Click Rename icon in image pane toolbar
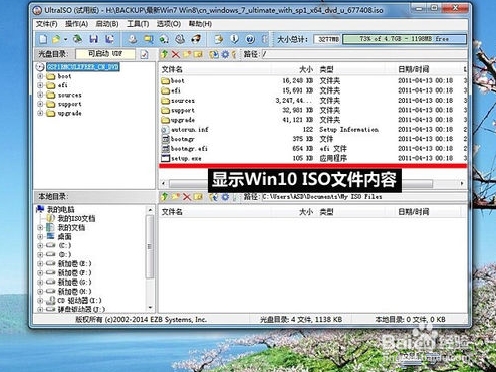496x372 pixels. coord(198,54)
